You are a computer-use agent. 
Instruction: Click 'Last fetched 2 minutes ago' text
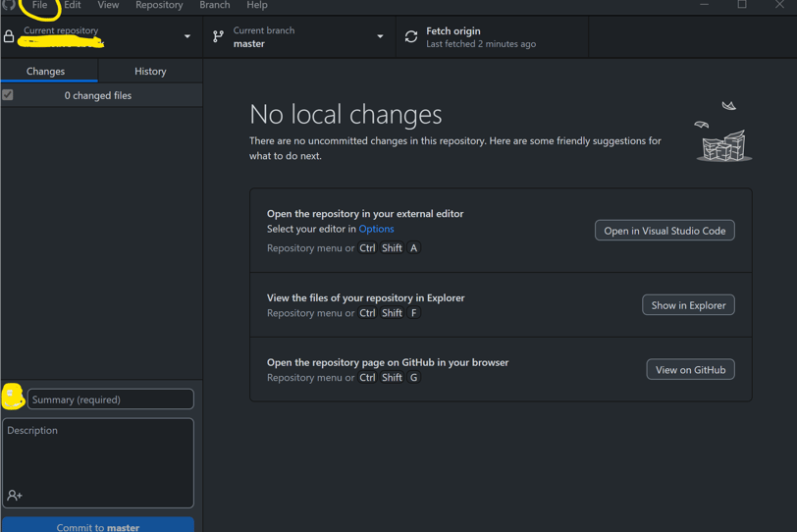point(481,44)
